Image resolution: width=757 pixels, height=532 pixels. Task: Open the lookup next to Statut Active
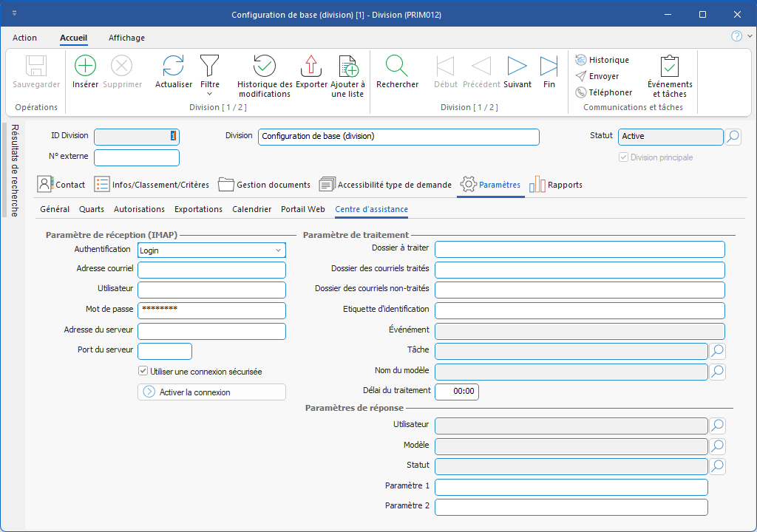[733, 137]
